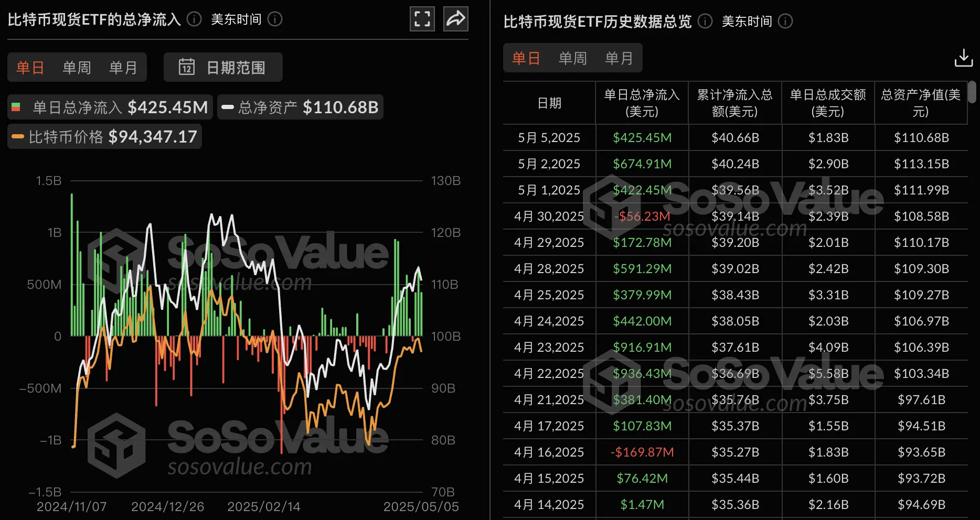Select 单周 in the historical data panel
This screenshot has height=520, width=980.
coord(573,58)
